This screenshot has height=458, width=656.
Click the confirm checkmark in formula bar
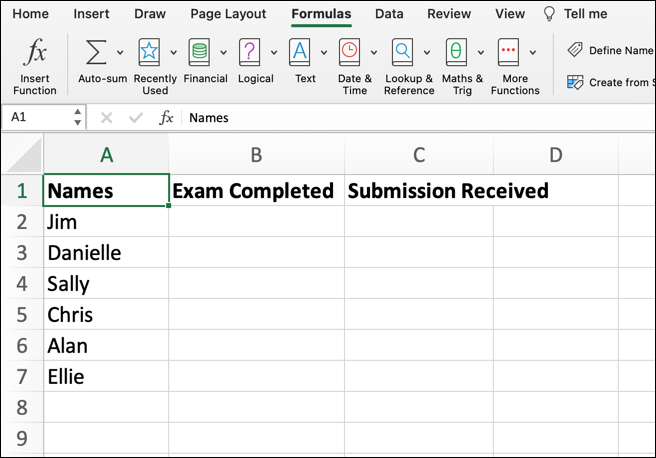(136, 118)
